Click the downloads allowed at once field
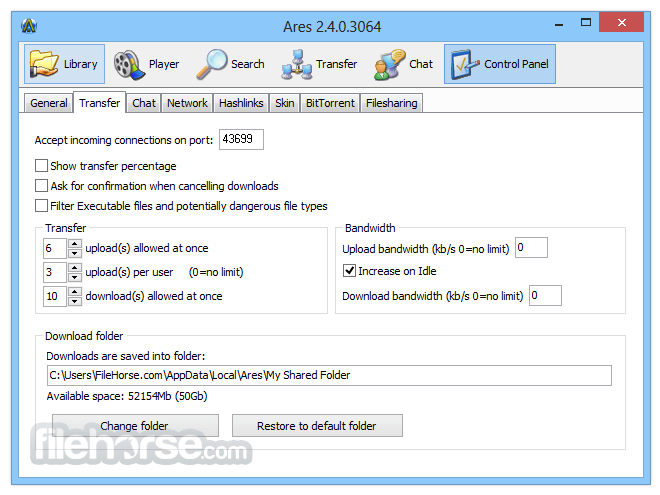Image resolution: width=660 pixels, height=495 pixels. [55, 296]
